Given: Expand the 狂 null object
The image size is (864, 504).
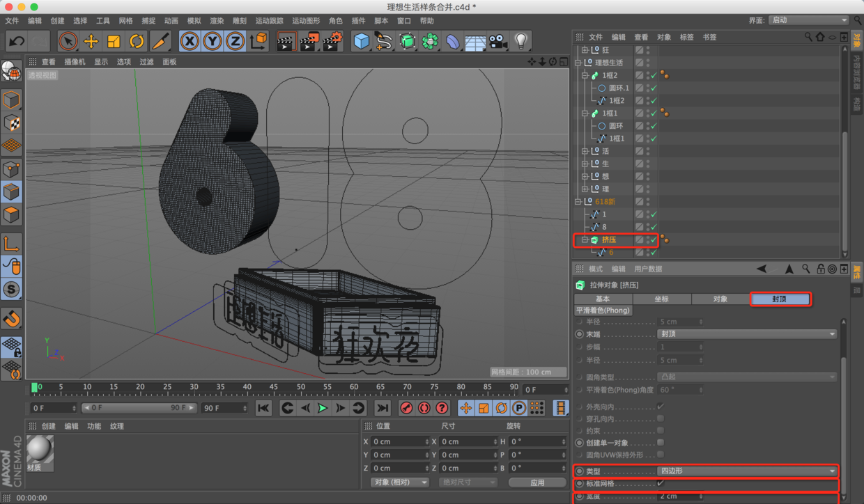Looking at the screenshot, I should pyautogui.click(x=585, y=50).
